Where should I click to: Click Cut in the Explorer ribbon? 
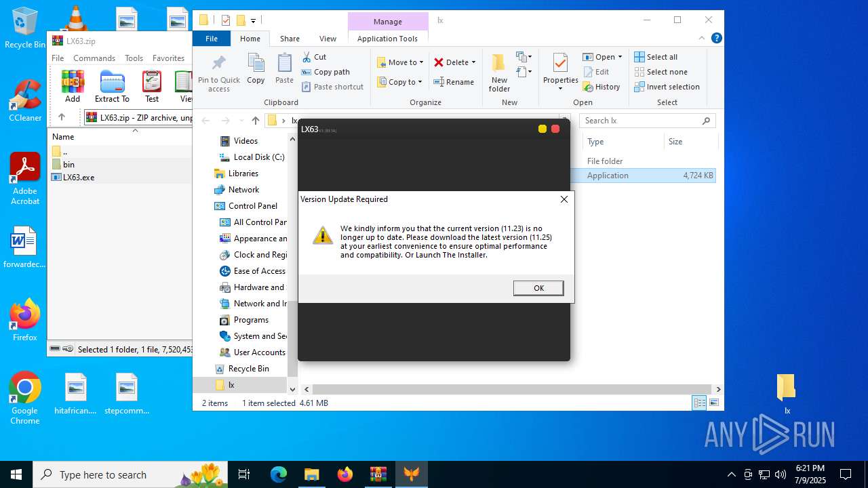click(314, 57)
